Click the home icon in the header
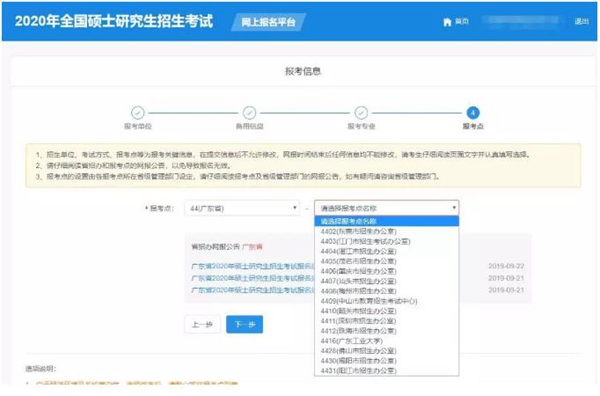Image resolution: width=600 pixels, height=396 pixels. [x=447, y=22]
